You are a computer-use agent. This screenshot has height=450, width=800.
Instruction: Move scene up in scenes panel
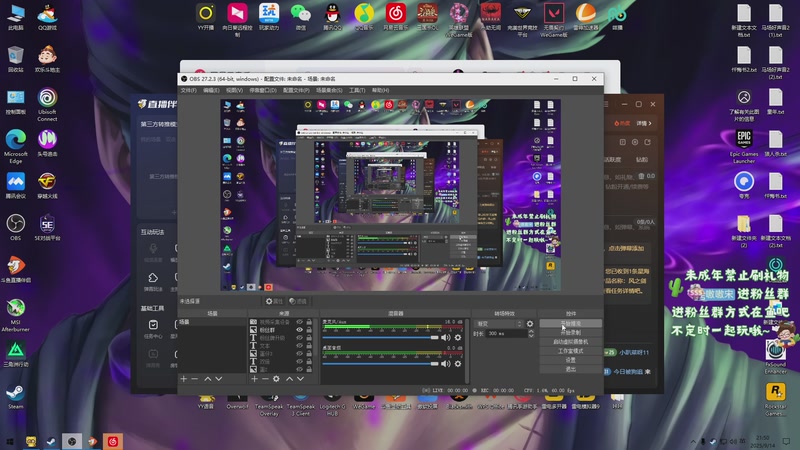(208, 379)
